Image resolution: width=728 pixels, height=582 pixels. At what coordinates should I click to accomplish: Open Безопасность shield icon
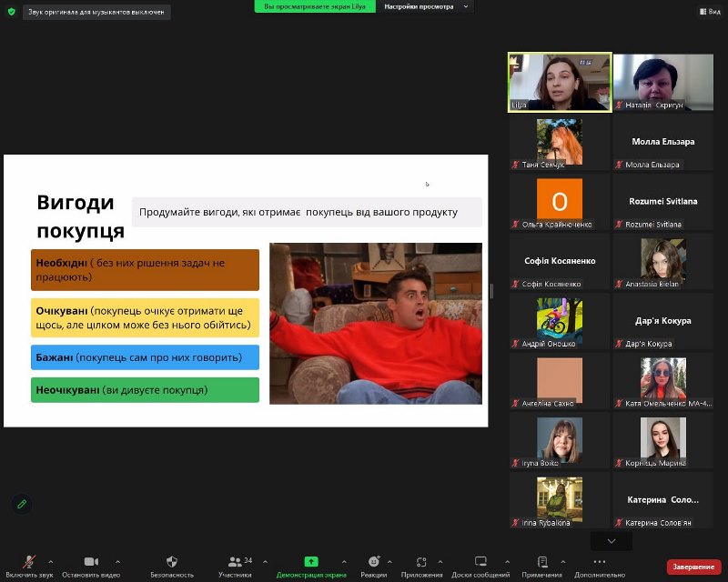tap(172, 562)
